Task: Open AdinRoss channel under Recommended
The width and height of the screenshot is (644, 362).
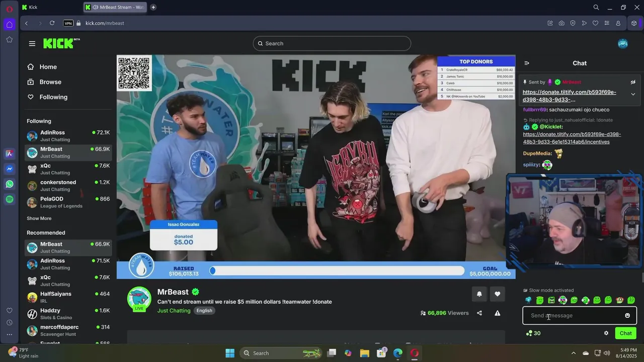Action: [68, 264]
